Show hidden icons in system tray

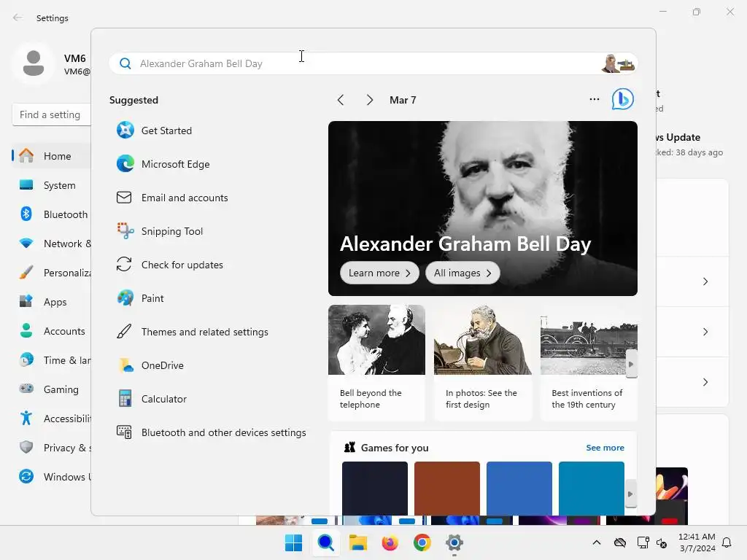point(597,542)
